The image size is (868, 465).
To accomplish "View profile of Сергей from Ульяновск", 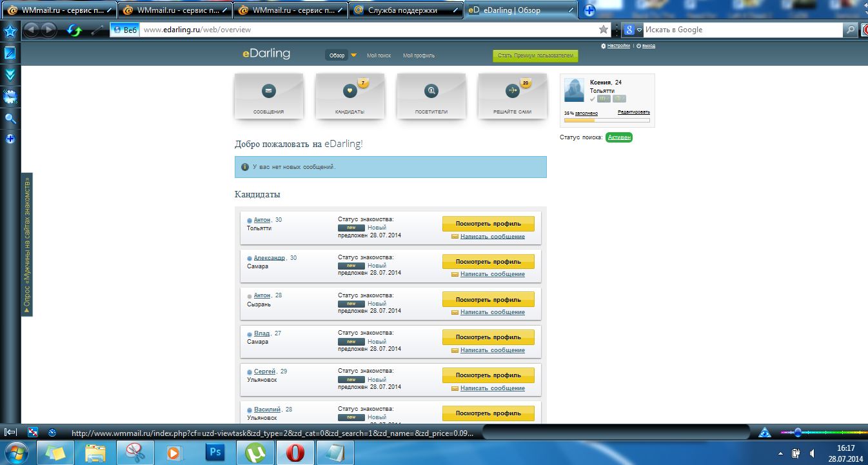I will click(x=488, y=375).
